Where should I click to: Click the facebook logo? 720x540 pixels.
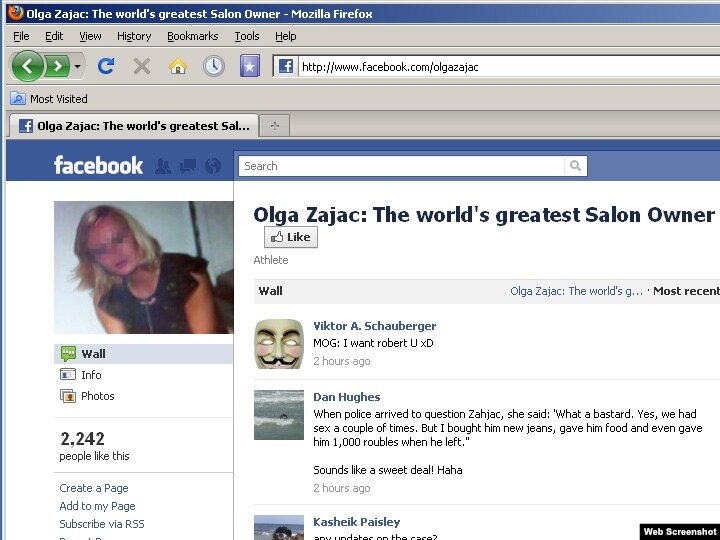(98, 165)
